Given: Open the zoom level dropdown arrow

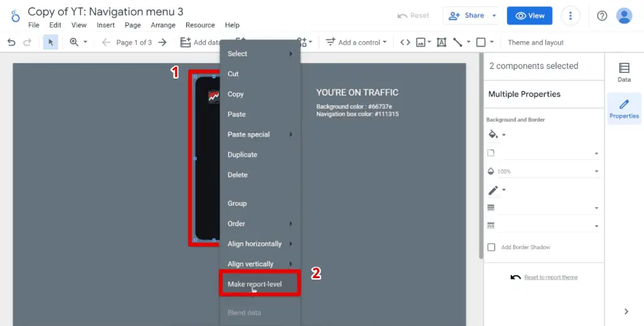Looking at the screenshot, I should 86,42.
